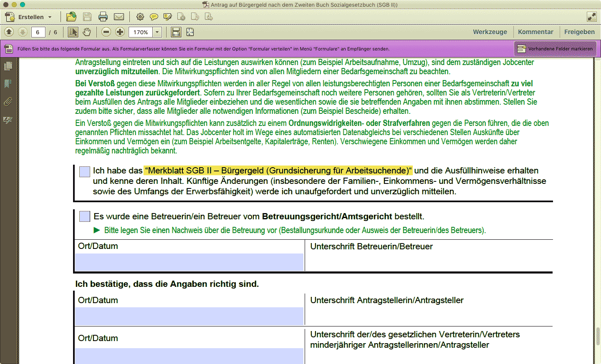Open the Attachments paperclip panel
Image resolution: width=601 pixels, height=364 pixels.
point(7,102)
